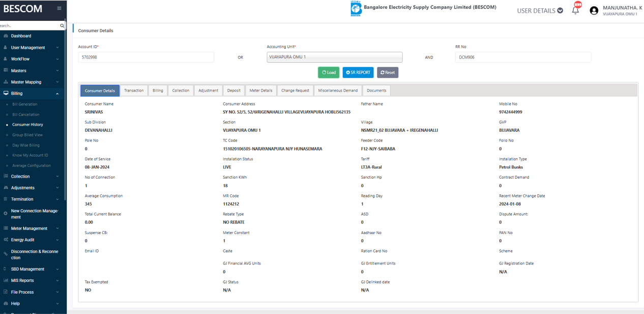Open the Change Request tab
This screenshot has width=644, height=314.
click(x=296, y=91)
